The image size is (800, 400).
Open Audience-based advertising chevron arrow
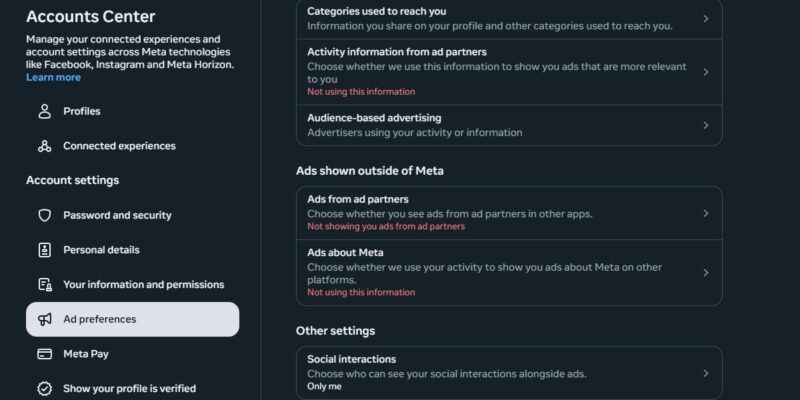tap(706, 125)
